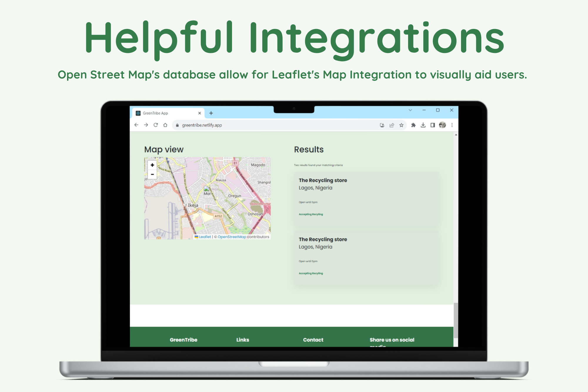
Task: Open the extensions puzzle icon
Action: click(413, 125)
